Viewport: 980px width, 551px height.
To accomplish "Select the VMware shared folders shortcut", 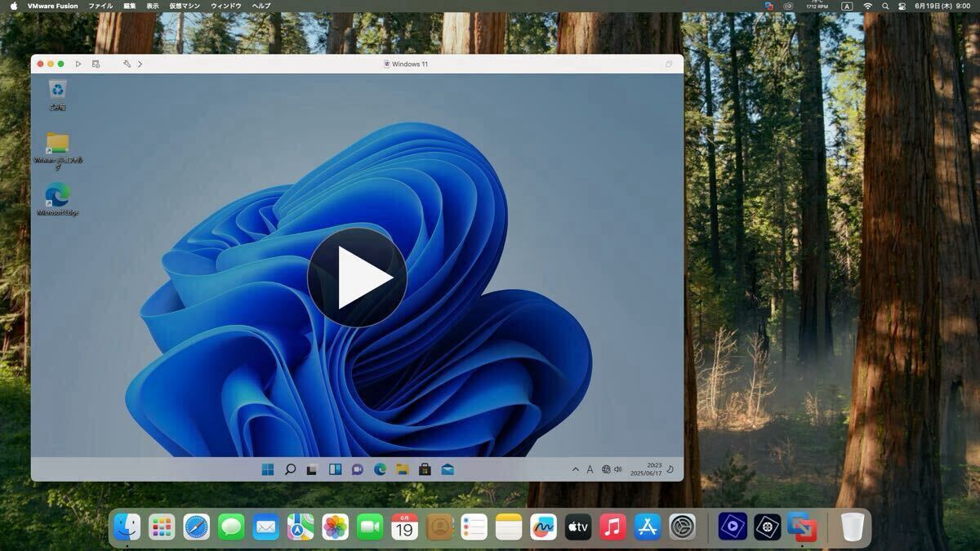I will [x=57, y=150].
